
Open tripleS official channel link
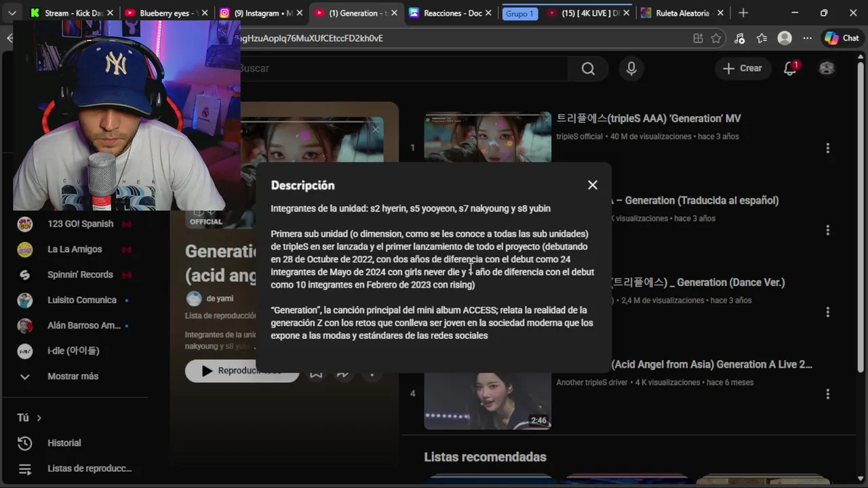pyautogui.click(x=579, y=136)
